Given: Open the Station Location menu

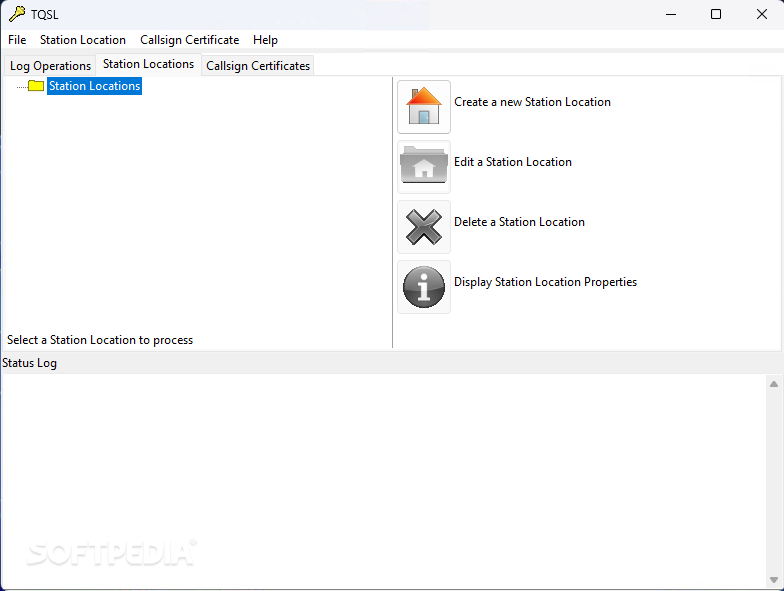Looking at the screenshot, I should [x=83, y=40].
